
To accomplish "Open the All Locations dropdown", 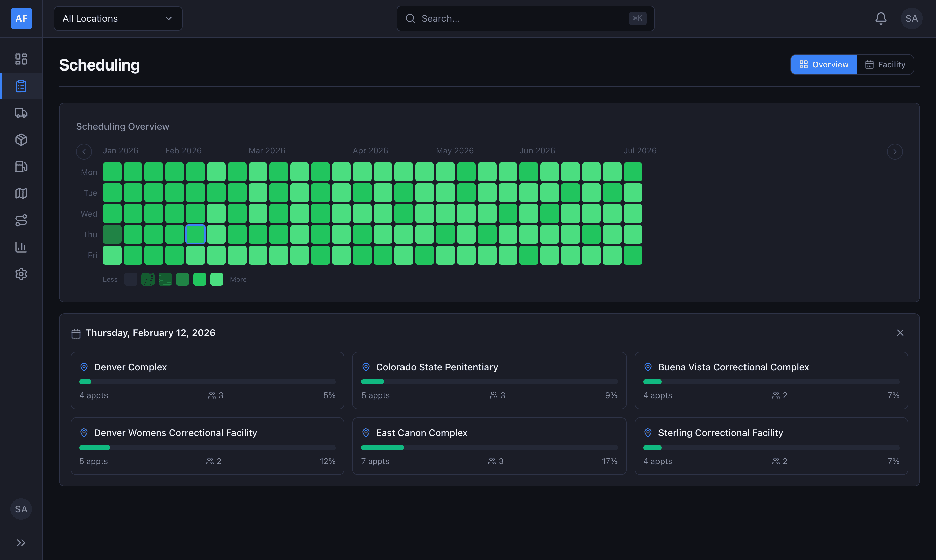I will [x=118, y=18].
